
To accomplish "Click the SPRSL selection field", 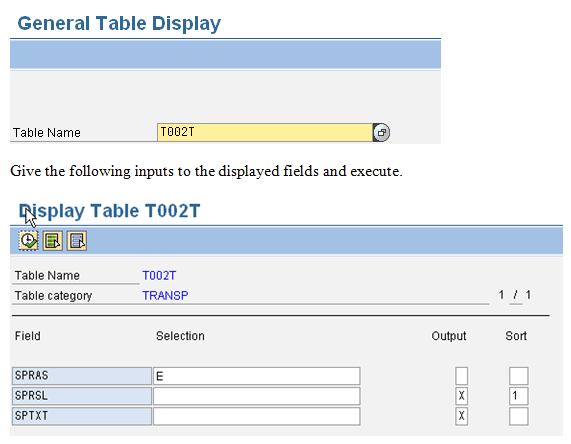I will pyautogui.click(x=257, y=396).
